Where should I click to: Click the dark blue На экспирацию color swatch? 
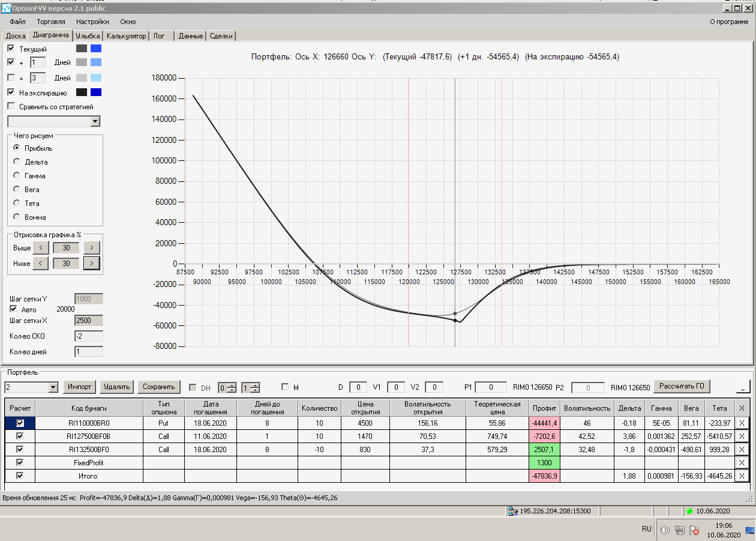96,92
